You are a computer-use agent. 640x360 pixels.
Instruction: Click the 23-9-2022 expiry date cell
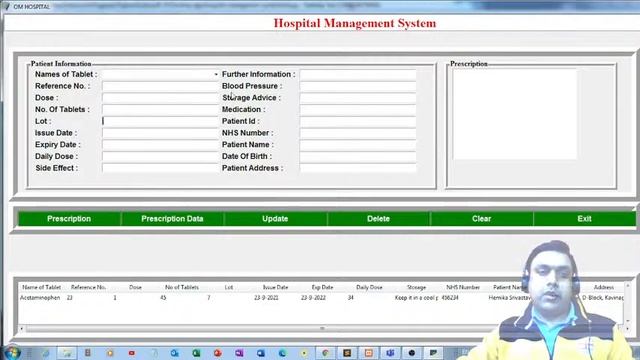coord(313,298)
